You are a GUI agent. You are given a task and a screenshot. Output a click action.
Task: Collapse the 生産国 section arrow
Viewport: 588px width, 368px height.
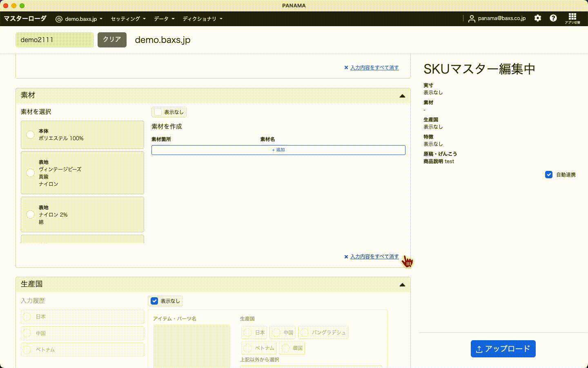402,285
